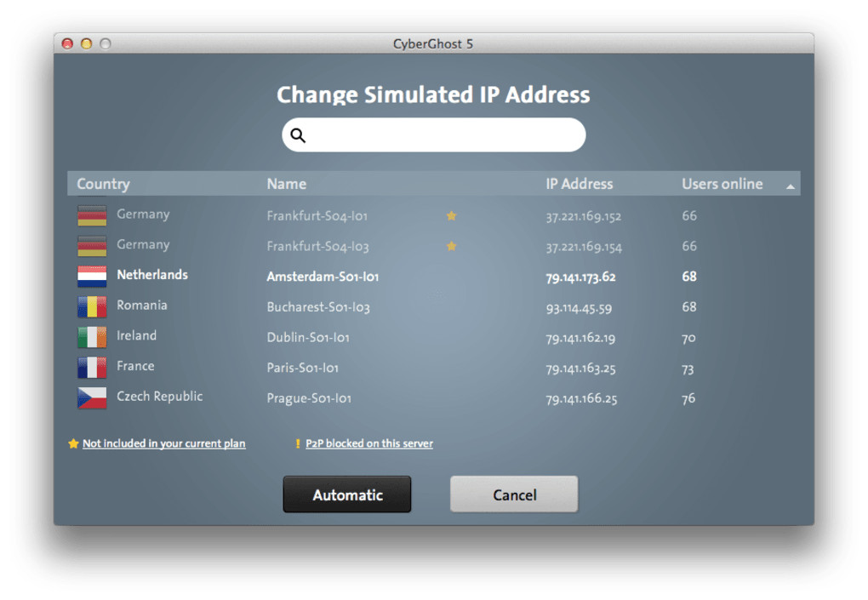Viewport: 868px width, 600px height.
Task: Click the Ireland flag icon
Action: (92, 337)
